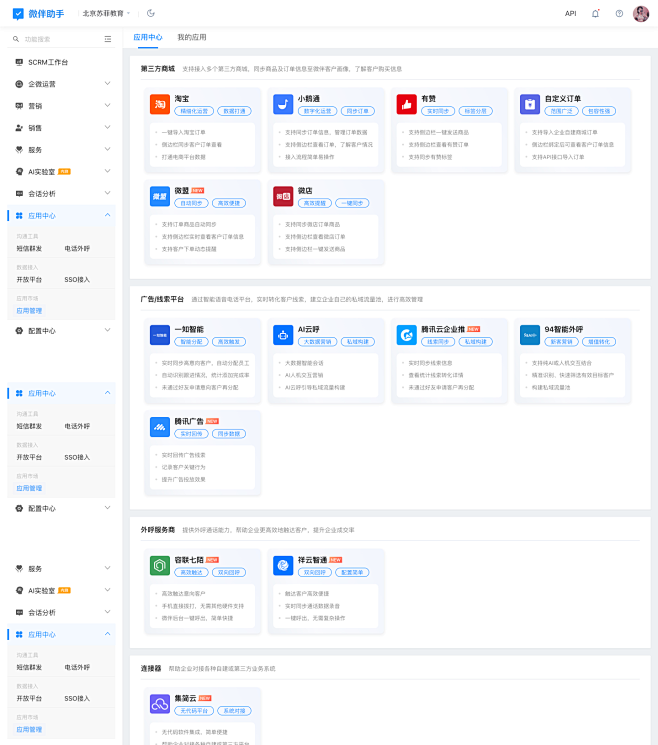Click the 容联七陌 card title
The height and width of the screenshot is (745, 658).
pos(189,560)
